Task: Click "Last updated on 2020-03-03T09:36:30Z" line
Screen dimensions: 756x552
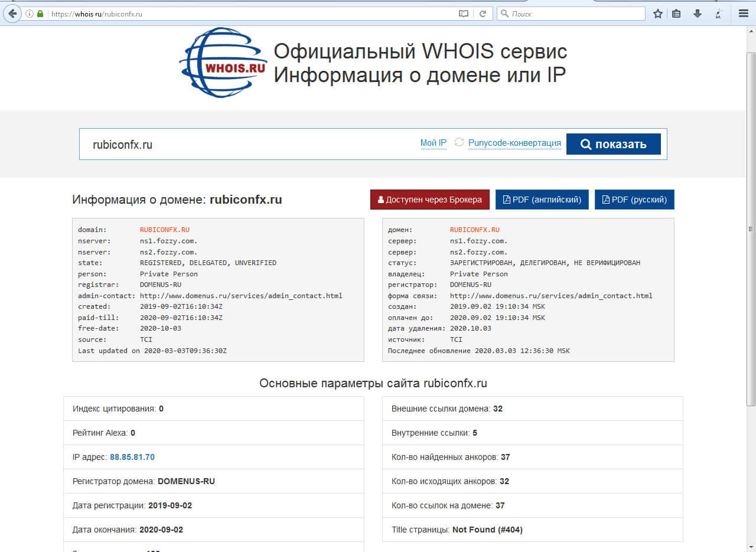Action: [x=152, y=351]
